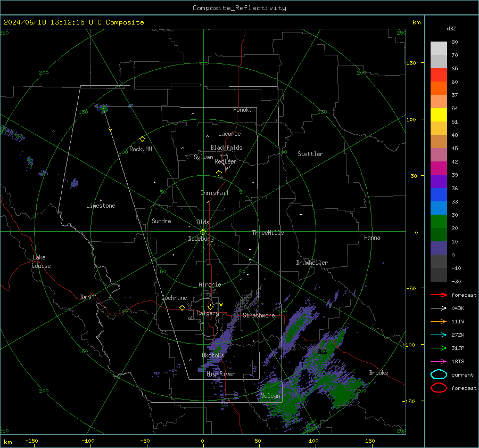Click the Banff town label

pyautogui.click(x=88, y=297)
